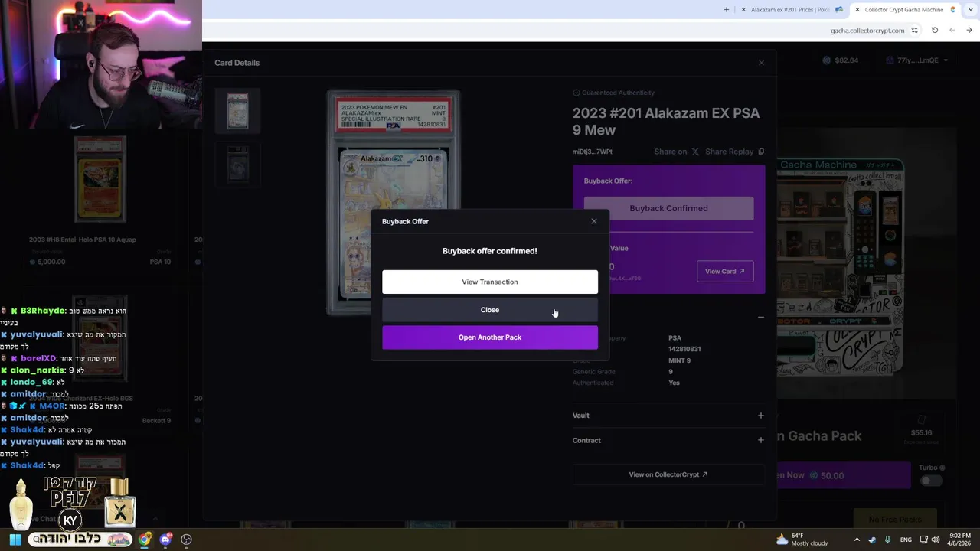Click the owner address miDtj3...7WPt
980x551 pixels.
click(x=593, y=152)
